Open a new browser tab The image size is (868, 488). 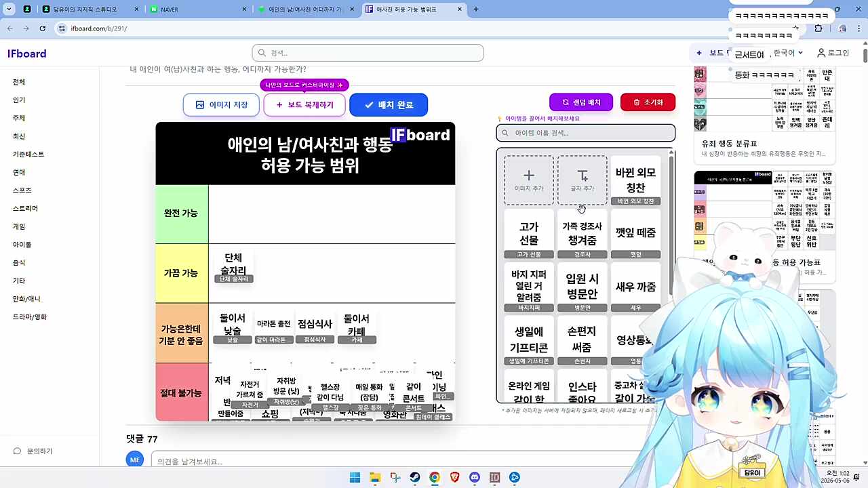tap(476, 9)
